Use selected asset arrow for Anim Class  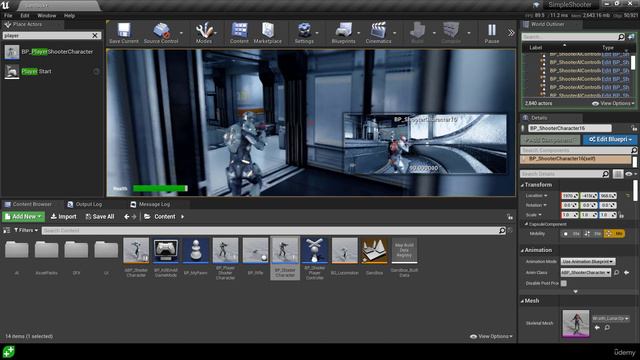(x=627, y=272)
